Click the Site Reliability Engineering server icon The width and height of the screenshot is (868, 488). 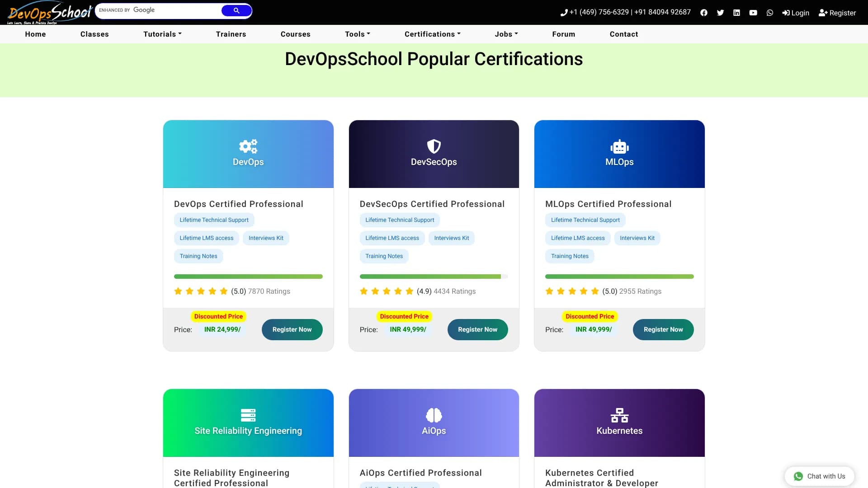point(248,415)
